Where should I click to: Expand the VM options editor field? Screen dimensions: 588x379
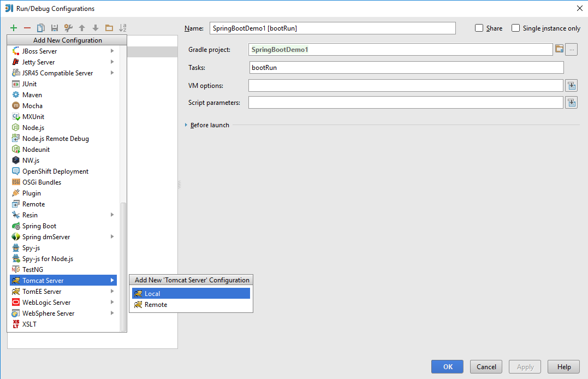tap(571, 85)
